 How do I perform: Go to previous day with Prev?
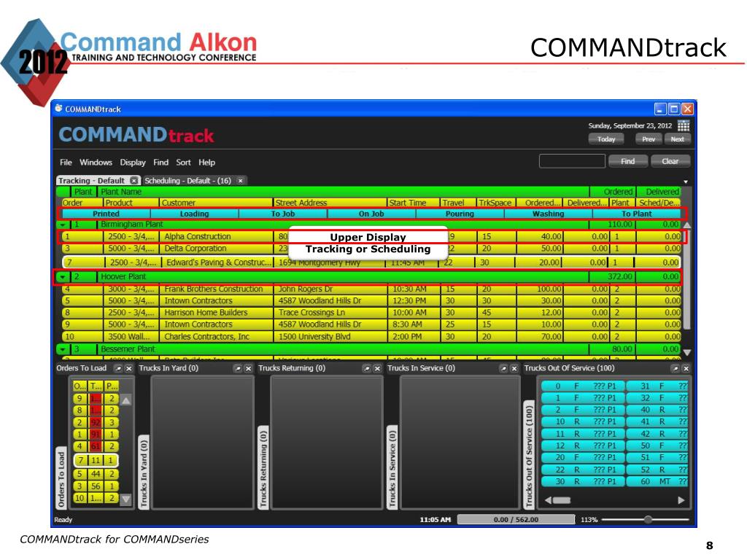(x=649, y=139)
